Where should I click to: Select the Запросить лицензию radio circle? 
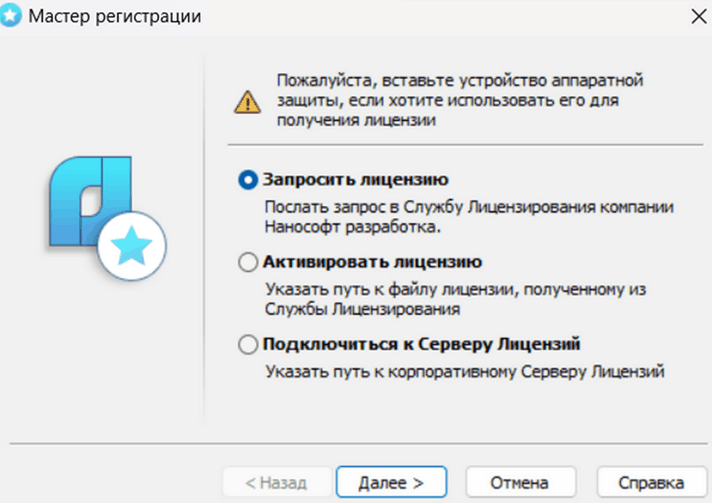[x=248, y=181]
